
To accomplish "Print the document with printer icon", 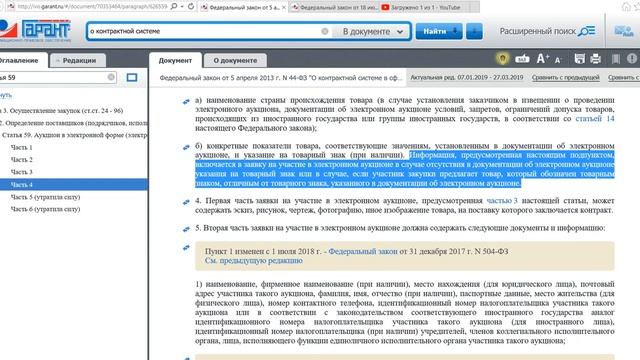I will [596, 59].
